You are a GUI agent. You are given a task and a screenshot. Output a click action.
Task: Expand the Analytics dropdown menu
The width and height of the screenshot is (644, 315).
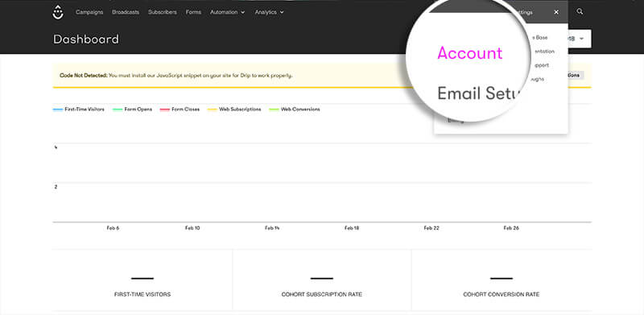[270, 12]
